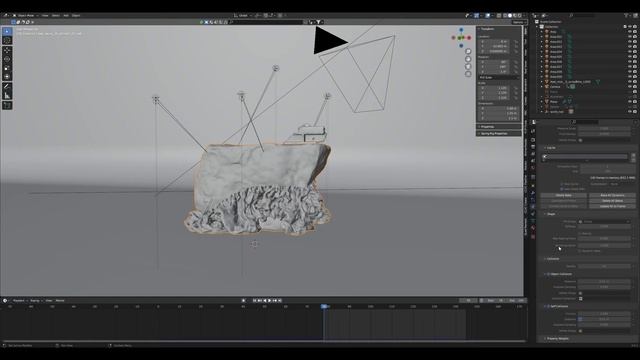Click the Delete Bake button
This screenshot has width=640, height=360.
tap(564, 195)
